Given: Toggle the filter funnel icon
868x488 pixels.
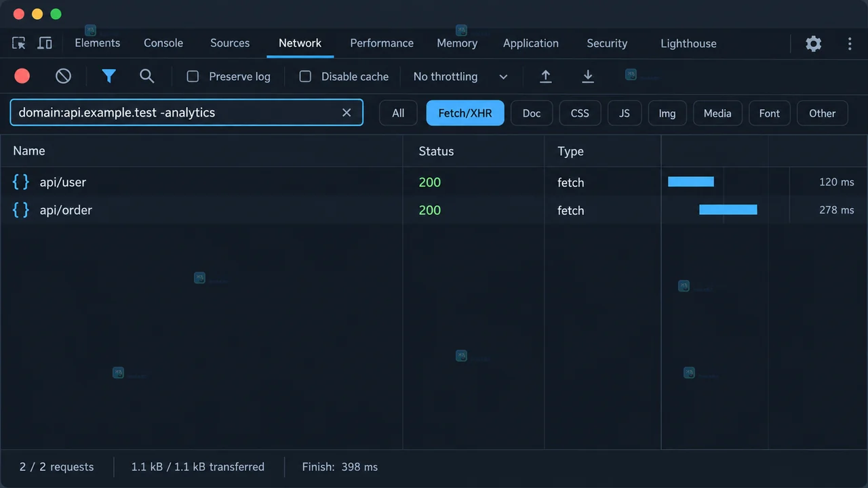Looking at the screenshot, I should pos(108,76).
